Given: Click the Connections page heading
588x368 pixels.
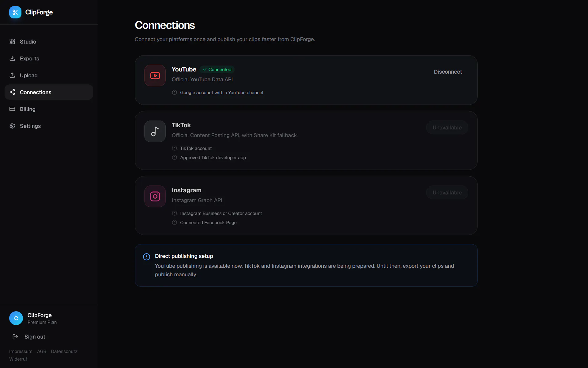Looking at the screenshot, I should click(165, 25).
